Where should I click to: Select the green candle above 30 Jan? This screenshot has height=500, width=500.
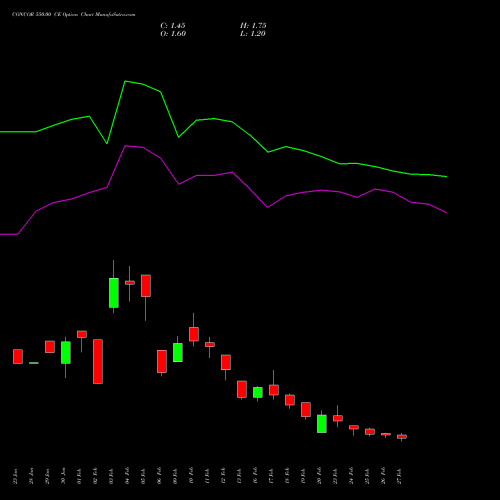(x=66, y=352)
